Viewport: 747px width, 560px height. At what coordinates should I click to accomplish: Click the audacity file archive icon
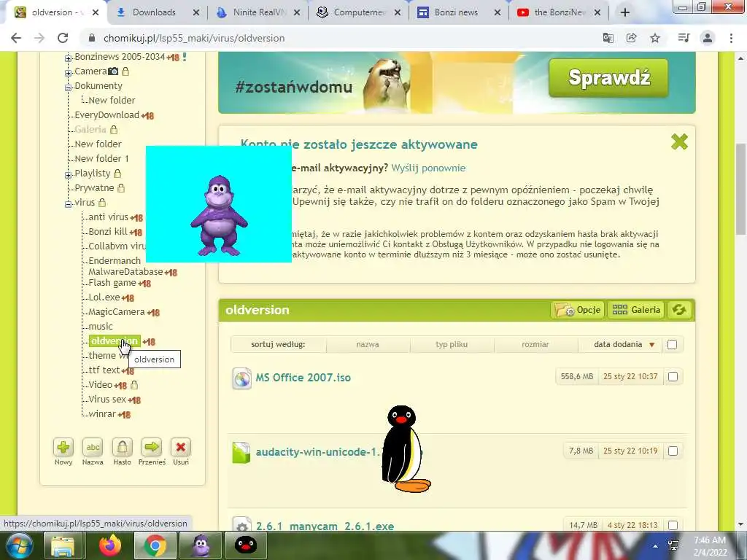tap(241, 452)
